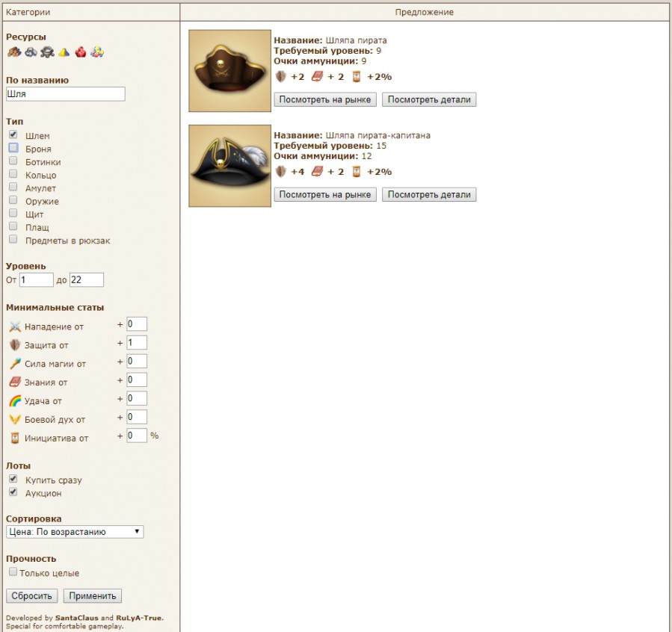Click the magic wand Сила магии icon

point(15,364)
